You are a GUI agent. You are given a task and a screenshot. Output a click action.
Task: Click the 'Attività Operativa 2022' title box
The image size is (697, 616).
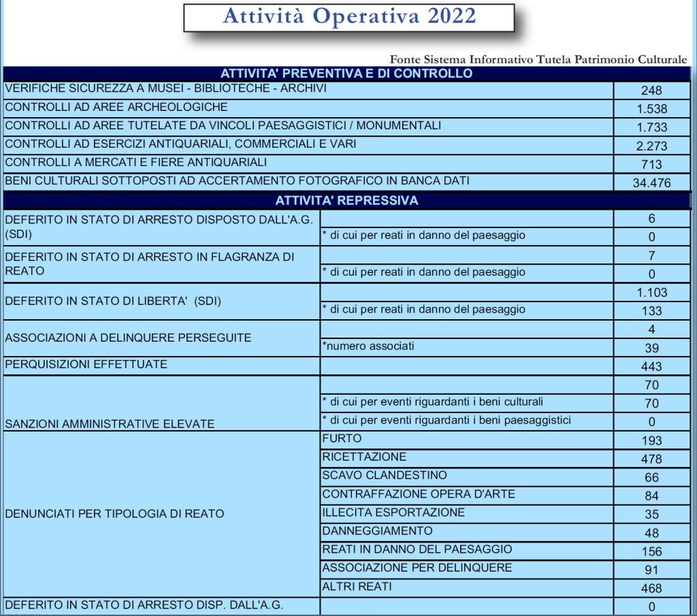pyautogui.click(x=348, y=17)
